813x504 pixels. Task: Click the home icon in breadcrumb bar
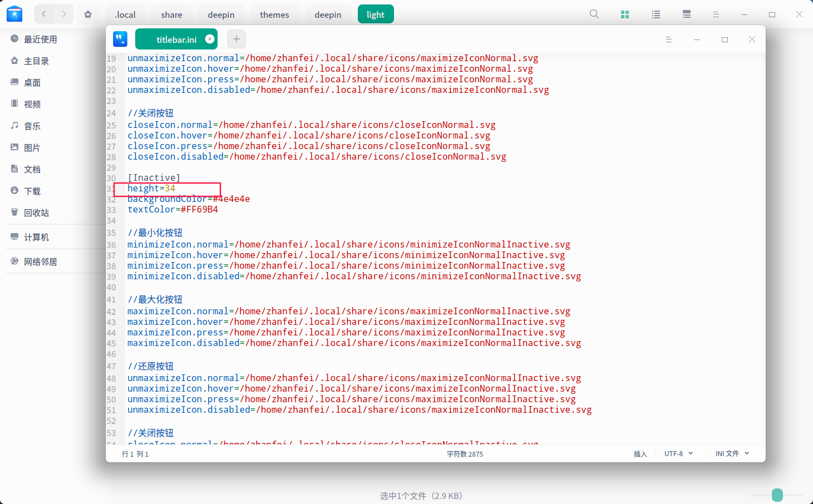(x=88, y=14)
